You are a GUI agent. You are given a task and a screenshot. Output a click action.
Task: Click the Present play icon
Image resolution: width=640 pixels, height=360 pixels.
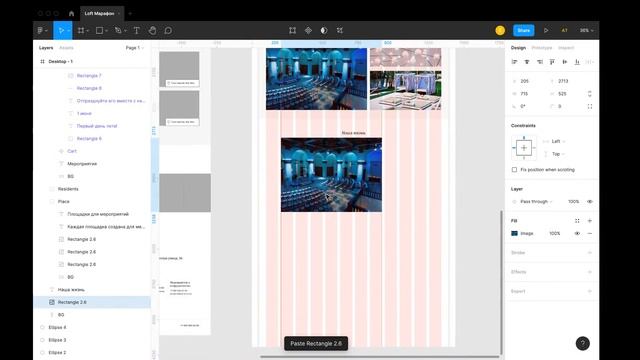point(546,31)
